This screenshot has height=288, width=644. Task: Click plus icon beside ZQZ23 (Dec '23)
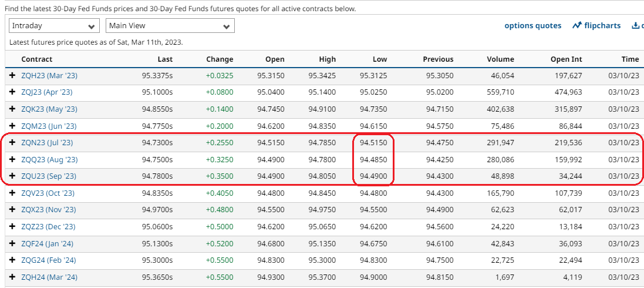pyautogui.click(x=12, y=227)
